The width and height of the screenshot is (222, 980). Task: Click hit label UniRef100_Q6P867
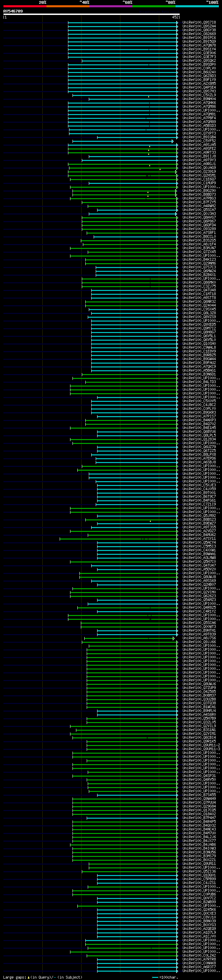(x=199, y=221)
